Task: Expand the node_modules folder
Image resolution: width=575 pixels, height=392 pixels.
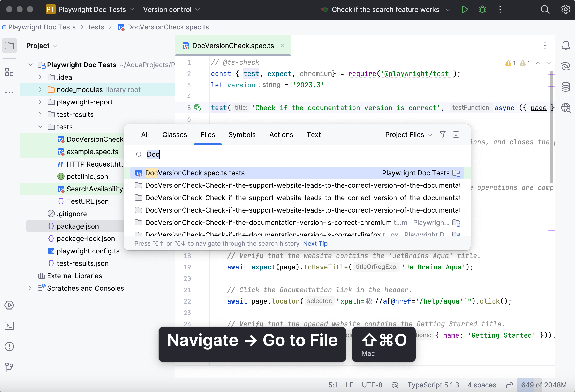Action: click(x=40, y=90)
